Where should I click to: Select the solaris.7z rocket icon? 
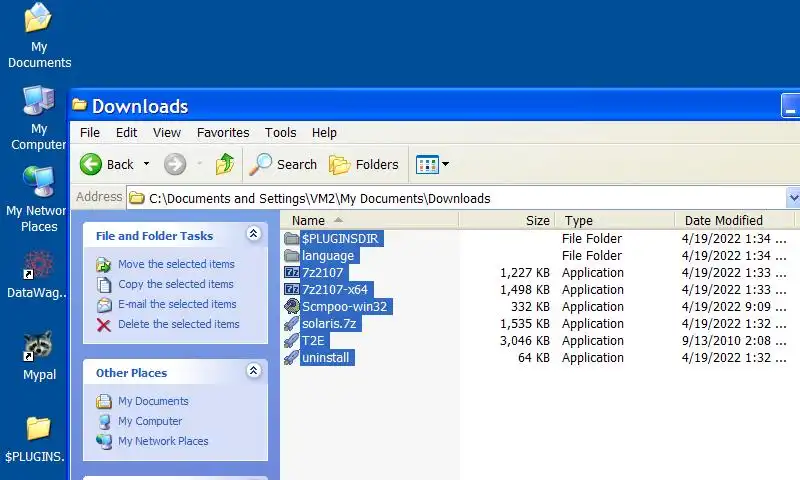pos(291,323)
